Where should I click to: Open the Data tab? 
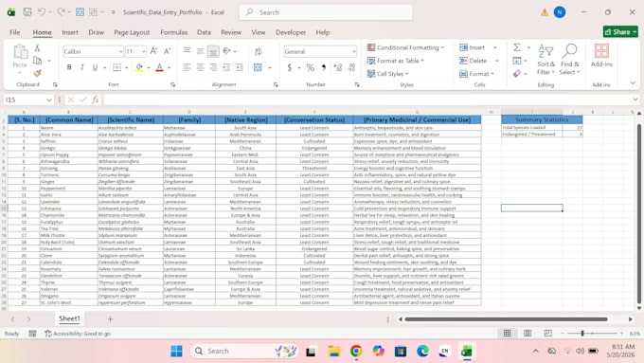click(204, 32)
